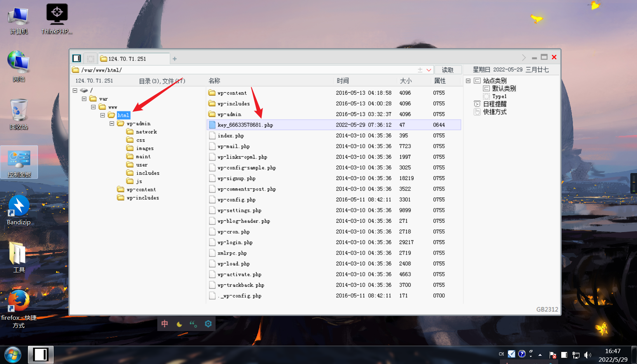Viewport: 637px width, 364px height.
Task: Click the CH language indicator in the tray
Action: pyautogui.click(x=501, y=354)
